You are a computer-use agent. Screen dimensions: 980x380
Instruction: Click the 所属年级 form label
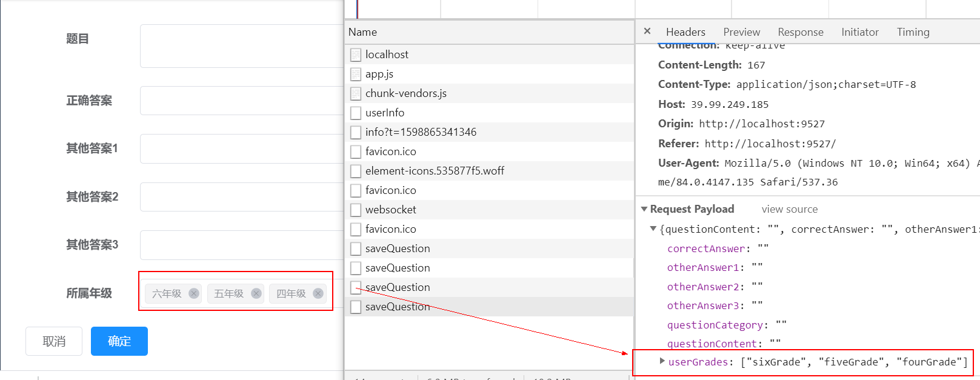[89, 293]
